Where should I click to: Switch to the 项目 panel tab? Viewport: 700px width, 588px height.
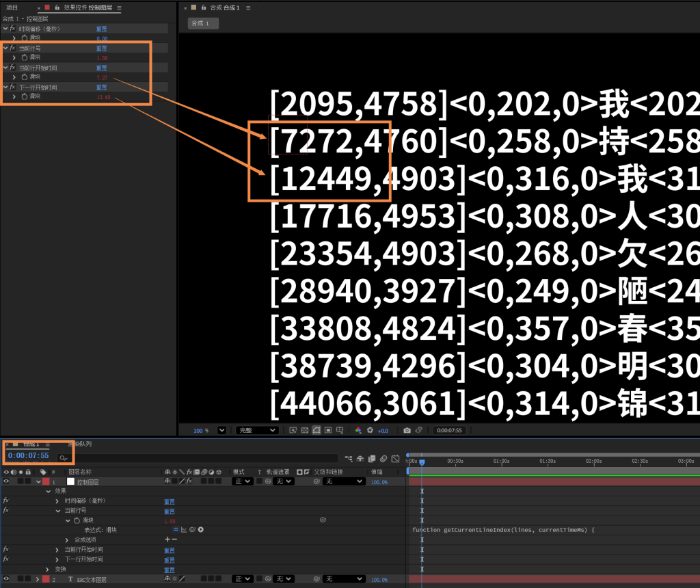tap(12, 8)
